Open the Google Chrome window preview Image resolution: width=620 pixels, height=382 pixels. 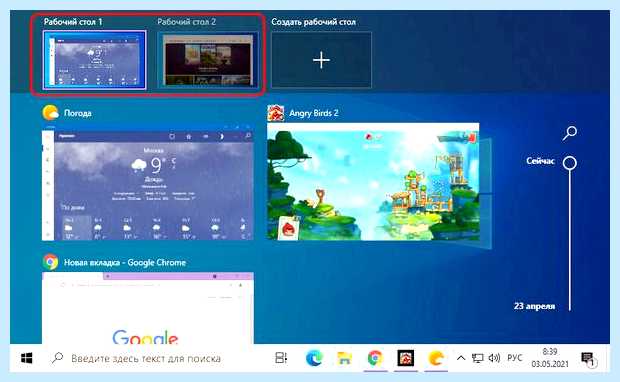click(x=148, y=308)
